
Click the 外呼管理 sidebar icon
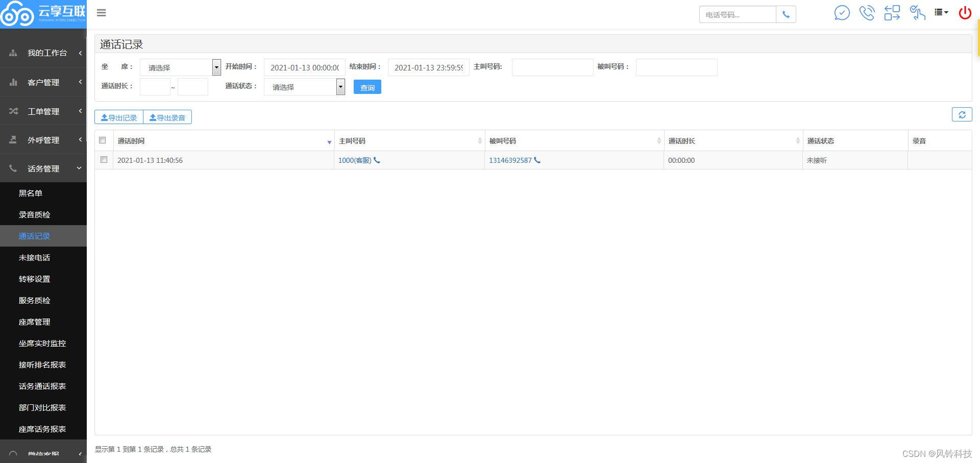13,140
